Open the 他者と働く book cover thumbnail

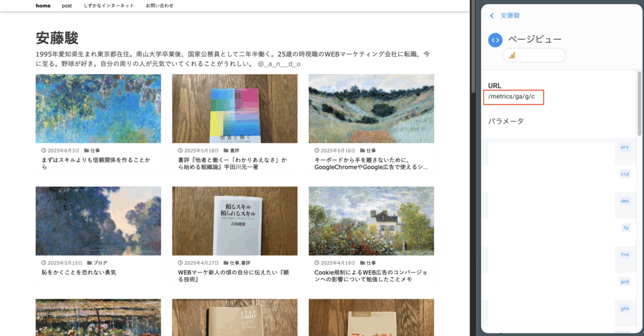click(x=235, y=109)
